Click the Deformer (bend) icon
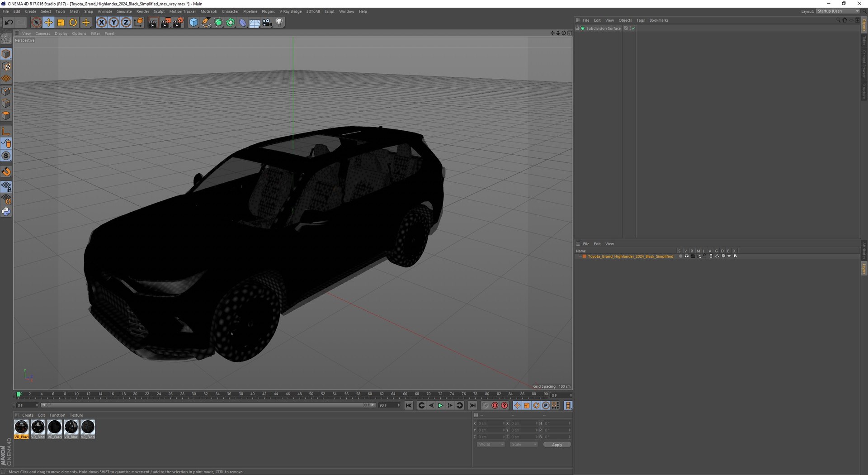The height and width of the screenshot is (475, 868). pyautogui.click(x=243, y=22)
